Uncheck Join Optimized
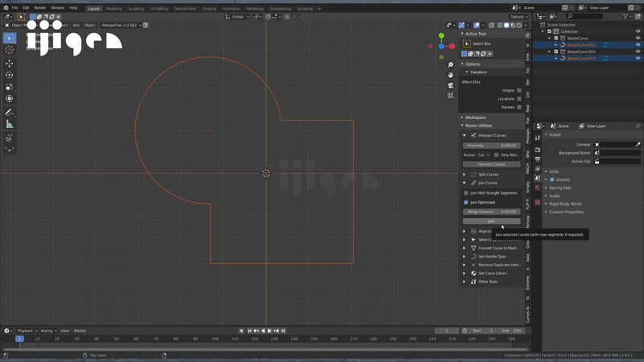 tap(466, 203)
